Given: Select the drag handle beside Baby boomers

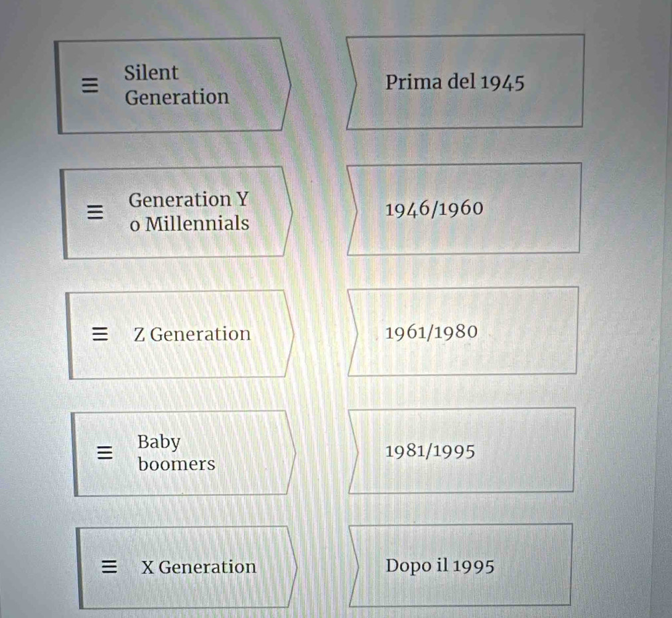Looking at the screenshot, I should coord(103,453).
